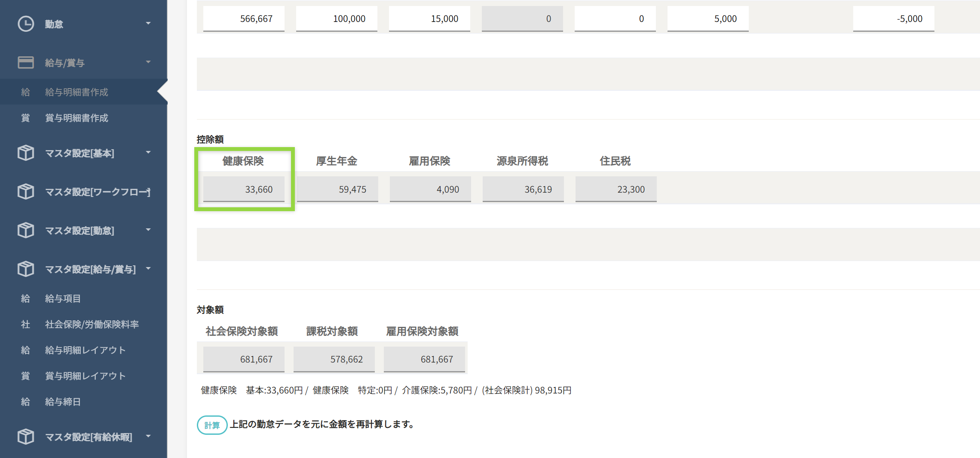Open 給与明細書作成 in the sidebar
Viewport: 980px width, 458px height.
point(77,92)
